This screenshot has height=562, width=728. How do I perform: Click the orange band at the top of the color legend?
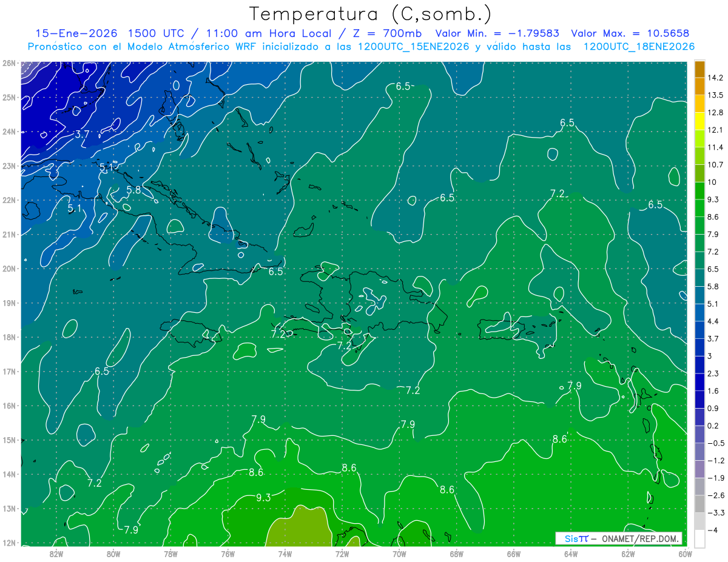pyautogui.click(x=699, y=69)
